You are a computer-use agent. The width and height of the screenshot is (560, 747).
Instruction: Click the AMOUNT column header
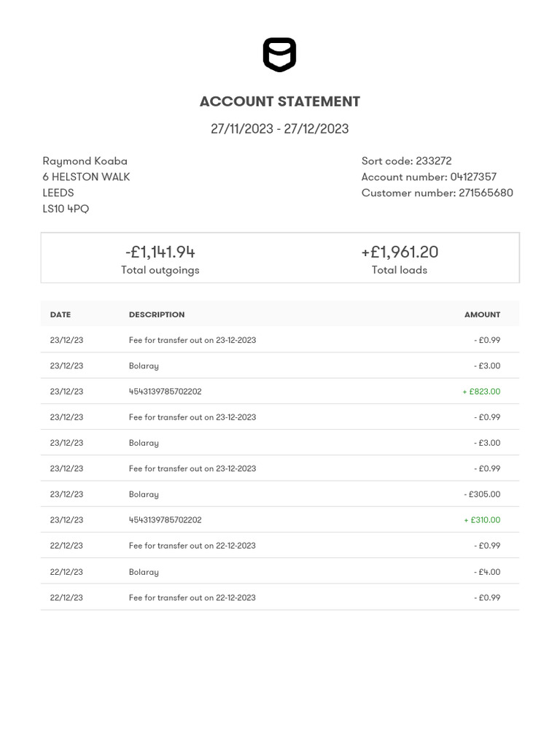pos(482,315)
